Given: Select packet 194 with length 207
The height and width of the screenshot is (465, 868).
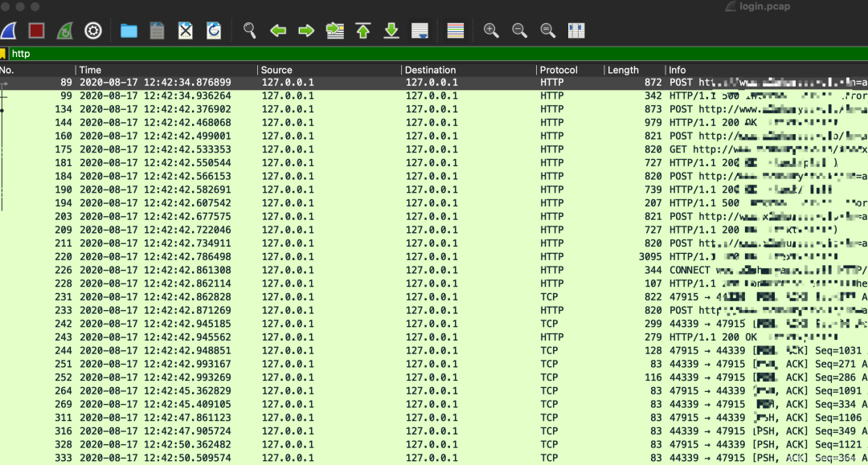Looking at the screenshot, I should [434, 203].
